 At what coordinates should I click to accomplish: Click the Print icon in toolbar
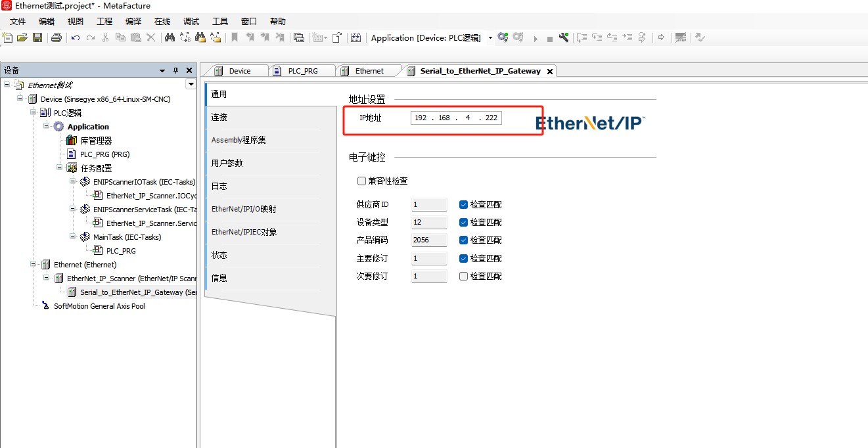tap(57, 37)
